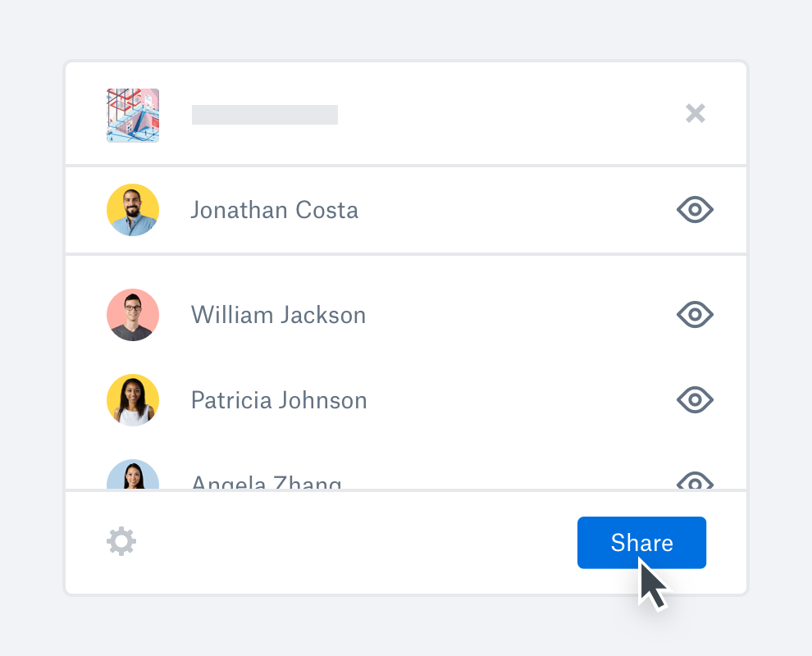Open the gear settings icon
This screenshot has width=812, height=656.
point(121,542)
